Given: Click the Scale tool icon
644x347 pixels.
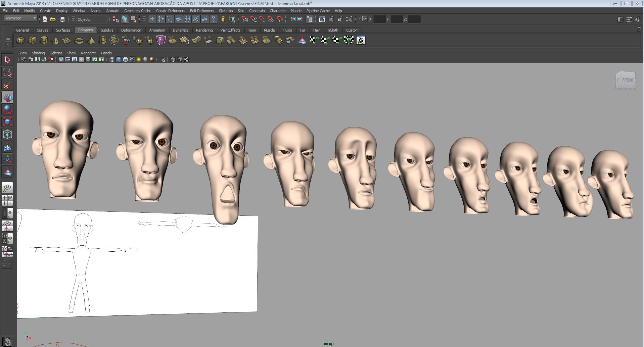Looking at the screenshot, I should tap(7, 121).
